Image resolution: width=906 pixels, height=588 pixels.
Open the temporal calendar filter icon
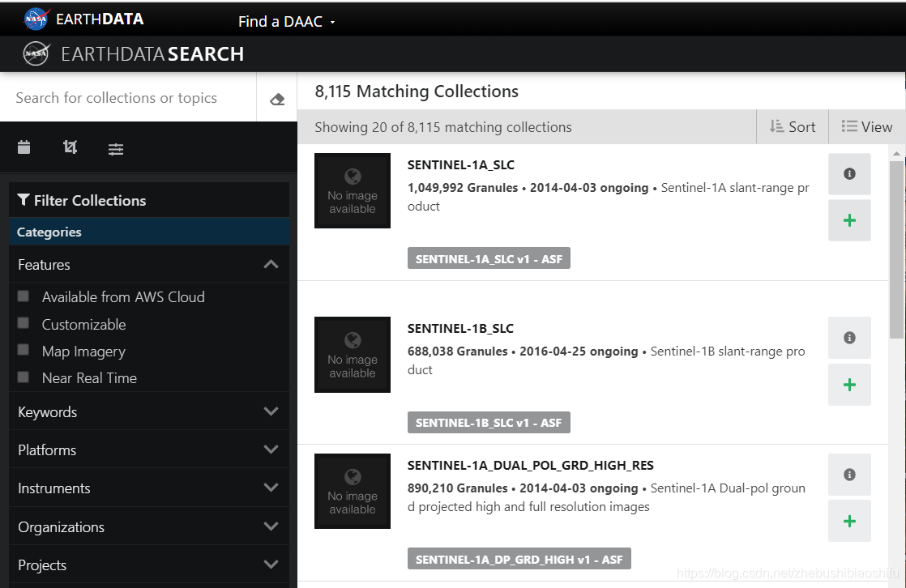pyautogui.click(x=24, y=147)
